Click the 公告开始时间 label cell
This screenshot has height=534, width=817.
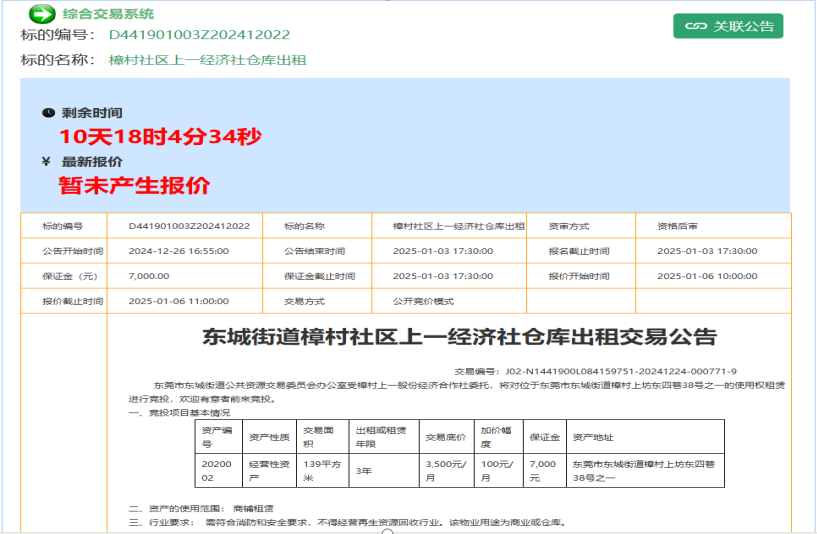coord(64,251)
